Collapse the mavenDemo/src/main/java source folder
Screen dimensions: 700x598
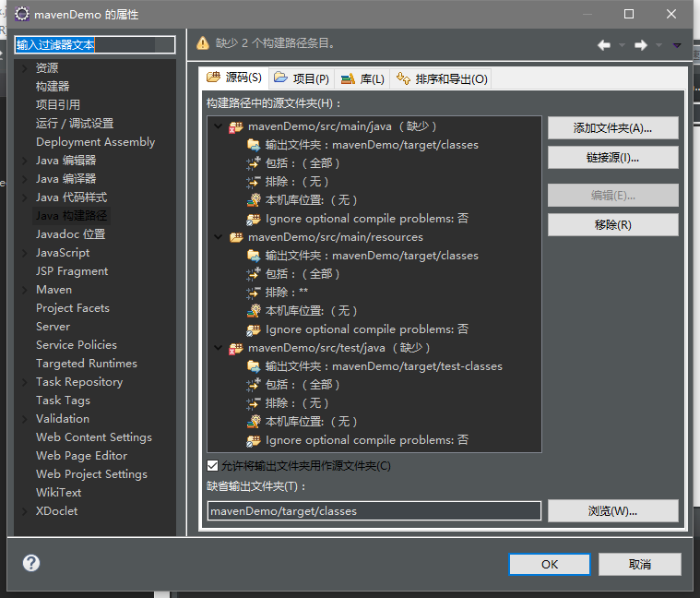click(219, 126)
